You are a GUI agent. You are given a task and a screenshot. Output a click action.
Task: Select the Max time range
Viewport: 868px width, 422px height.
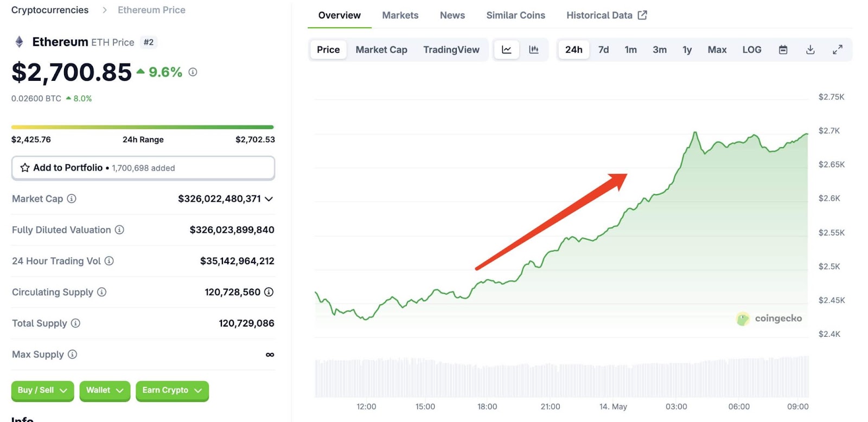717,49
